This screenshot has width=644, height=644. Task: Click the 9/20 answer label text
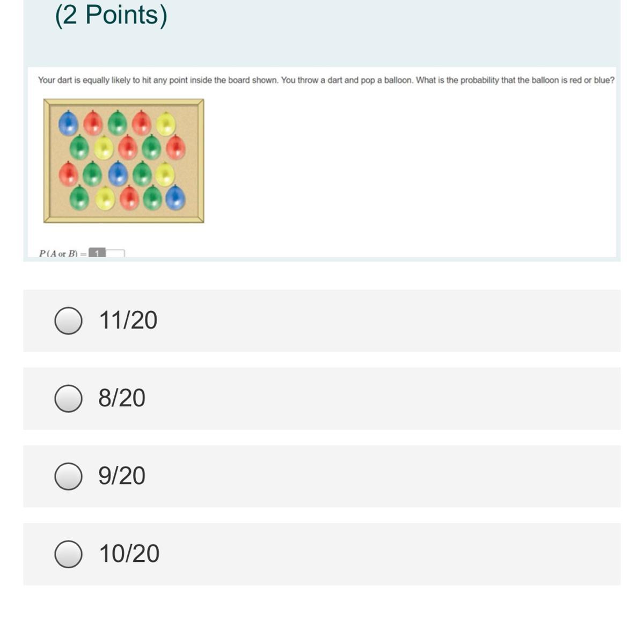(x=122, y=476)
